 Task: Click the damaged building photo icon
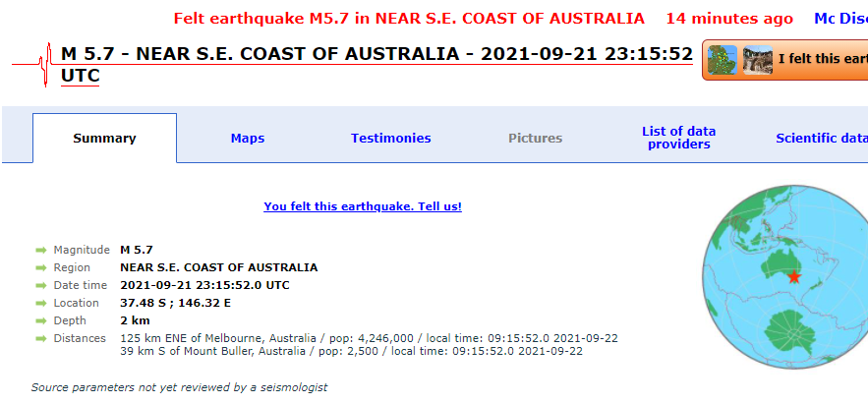click(757, 59)
